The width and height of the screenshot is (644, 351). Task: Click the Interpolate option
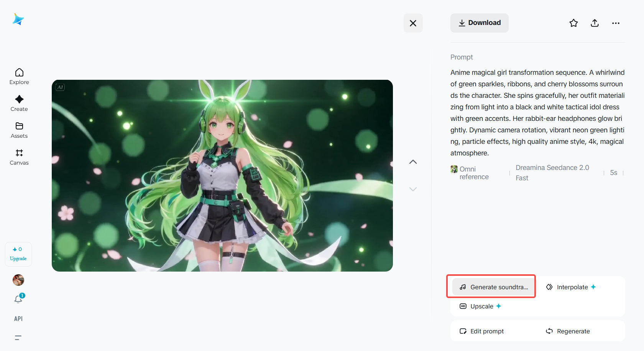point(571,287)
